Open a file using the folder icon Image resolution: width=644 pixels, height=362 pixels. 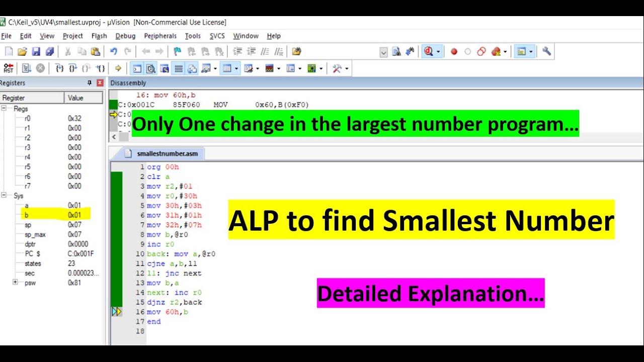click(x=22, y=51)
